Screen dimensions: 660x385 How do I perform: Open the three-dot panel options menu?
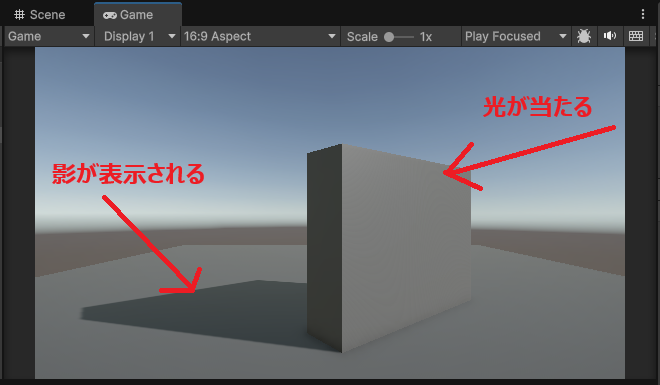pyautogui.click(x=643, y=14)
